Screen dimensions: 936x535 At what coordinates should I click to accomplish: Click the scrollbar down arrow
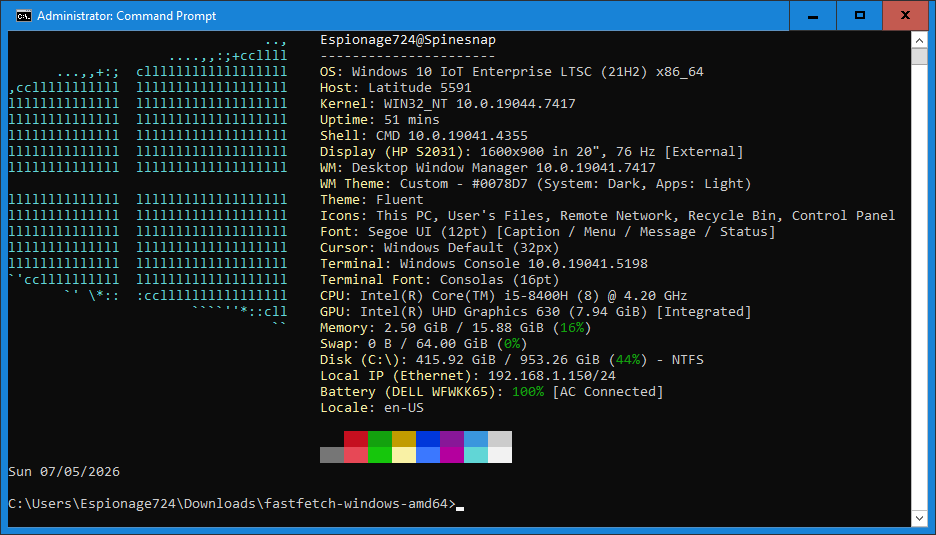click(919, 518)
